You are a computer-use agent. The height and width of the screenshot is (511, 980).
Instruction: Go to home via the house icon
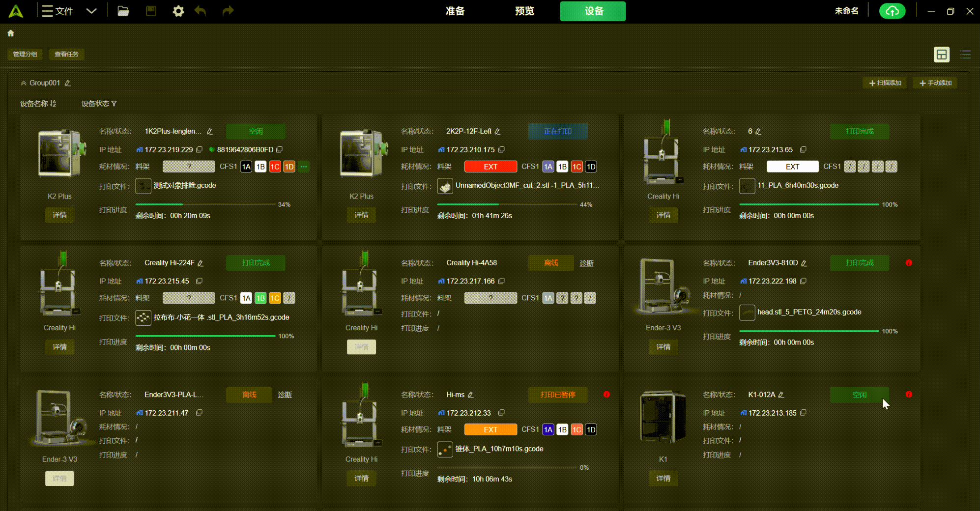[11, 33]
